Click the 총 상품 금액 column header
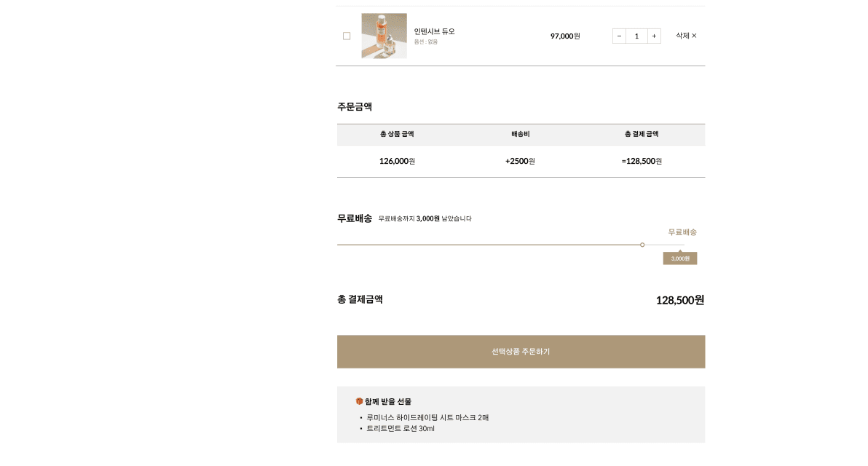The height and width of the screenshot is (466, 868). [x=397, y=134]
